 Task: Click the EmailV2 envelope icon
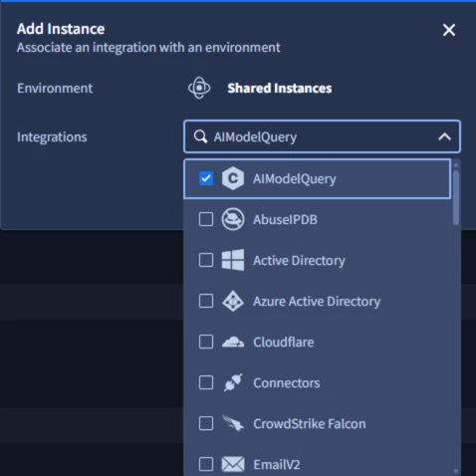233,464
